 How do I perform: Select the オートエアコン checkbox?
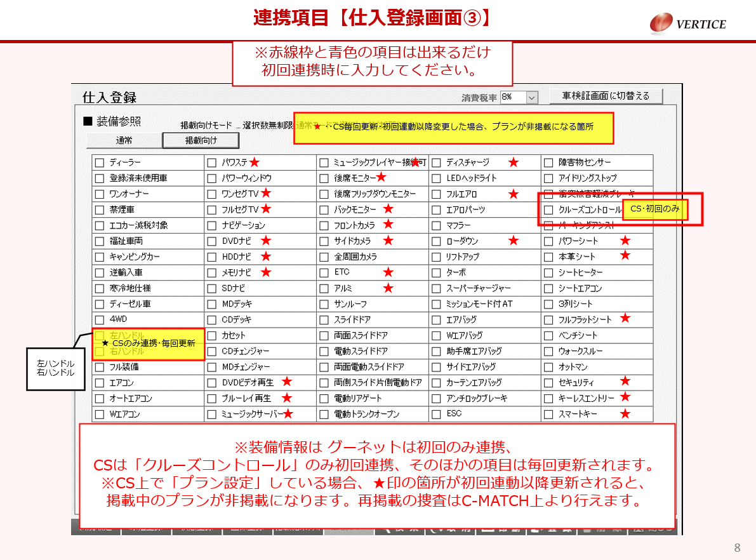[100, 399]
